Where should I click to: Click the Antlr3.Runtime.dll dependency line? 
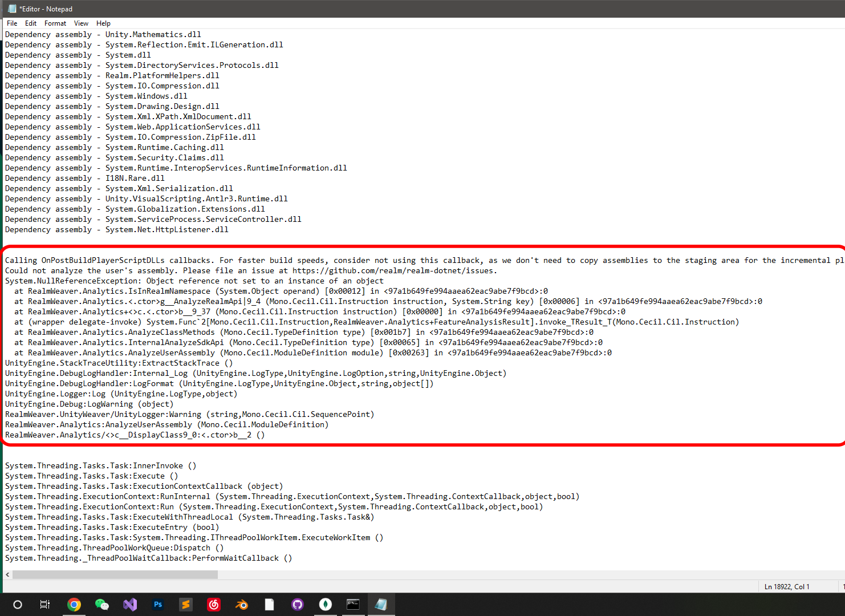147,199
